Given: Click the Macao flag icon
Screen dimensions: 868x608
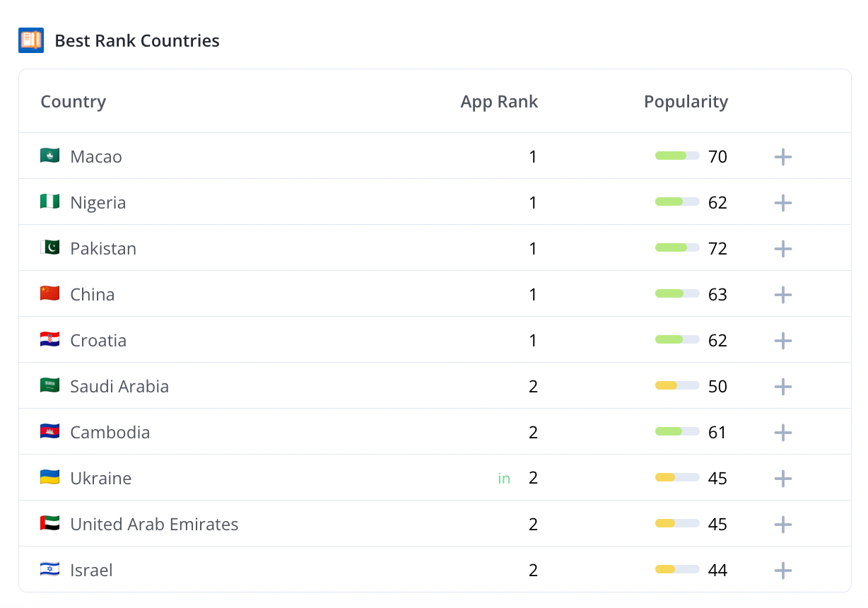Looking at the screenshot, I should pos(49,156).
